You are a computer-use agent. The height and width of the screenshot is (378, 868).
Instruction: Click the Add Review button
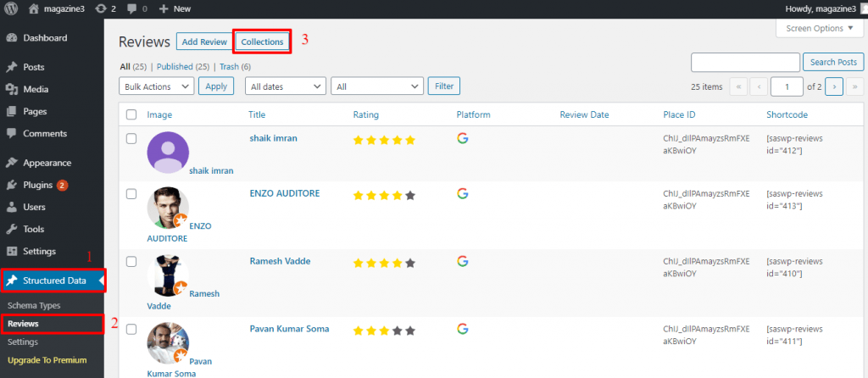[x=204, y=42]
